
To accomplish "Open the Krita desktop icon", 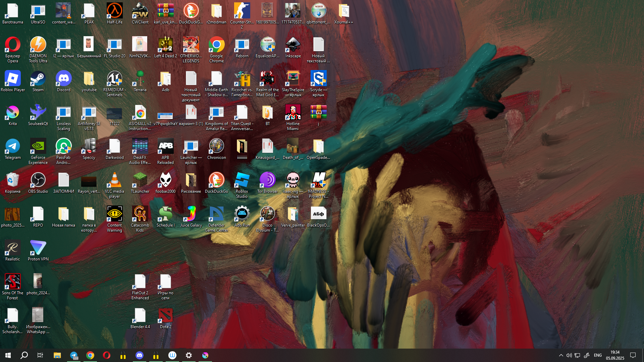I will tap(12, 115).
